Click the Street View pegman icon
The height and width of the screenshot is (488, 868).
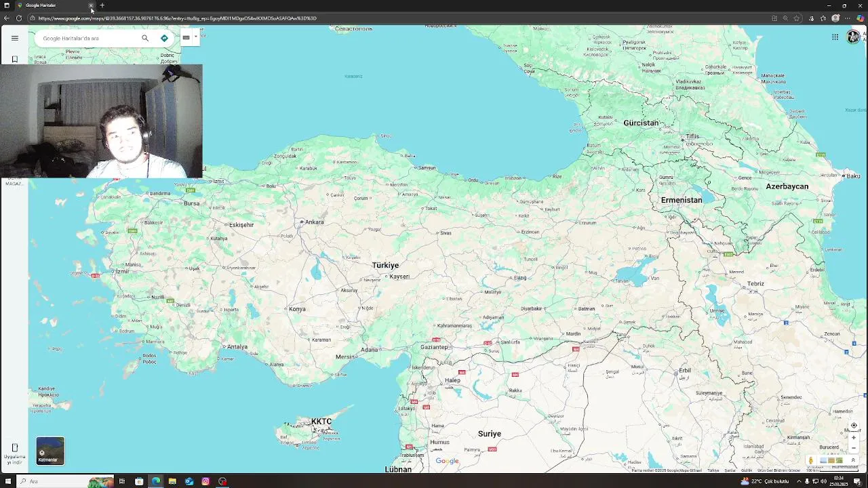[x=810, y=460]
